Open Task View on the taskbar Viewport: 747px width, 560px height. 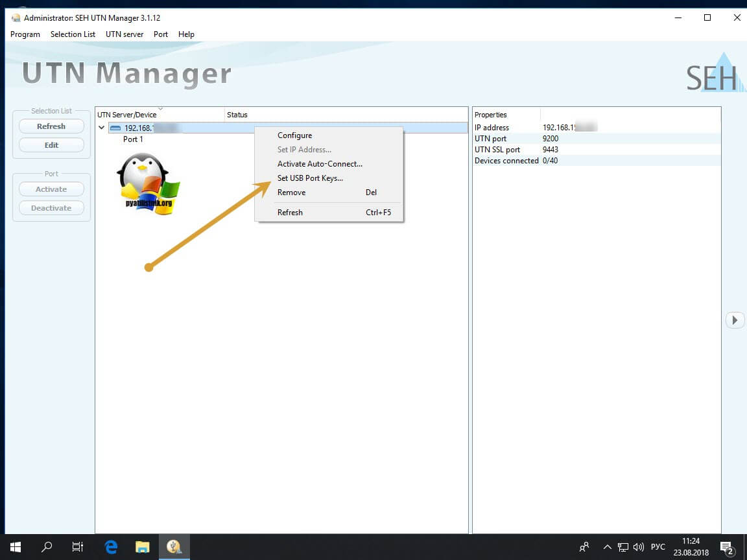78,546
